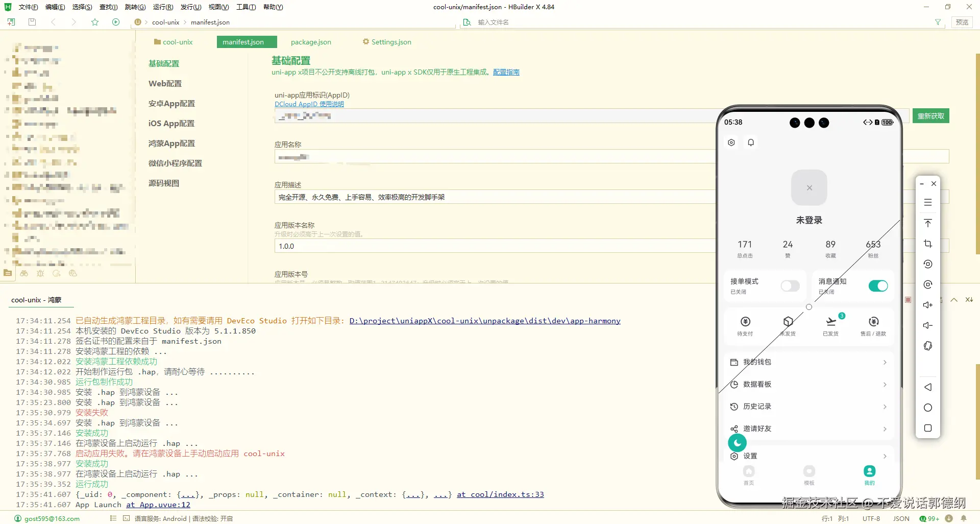Open the App.uvue:12 log link
The height and width of the screenshot is (524, 980).
point(158,505)
